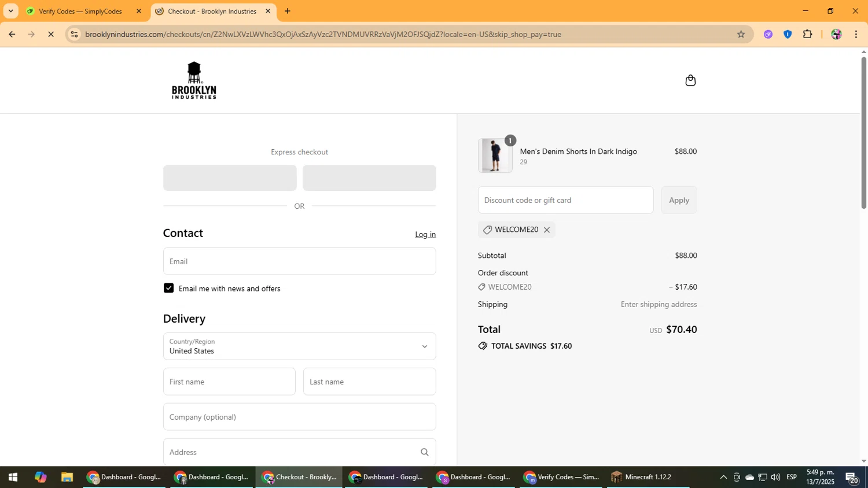Switch to the Verify Codes SimplyCodes tab
Screen dimensions: 868x488
coord(80,11)
